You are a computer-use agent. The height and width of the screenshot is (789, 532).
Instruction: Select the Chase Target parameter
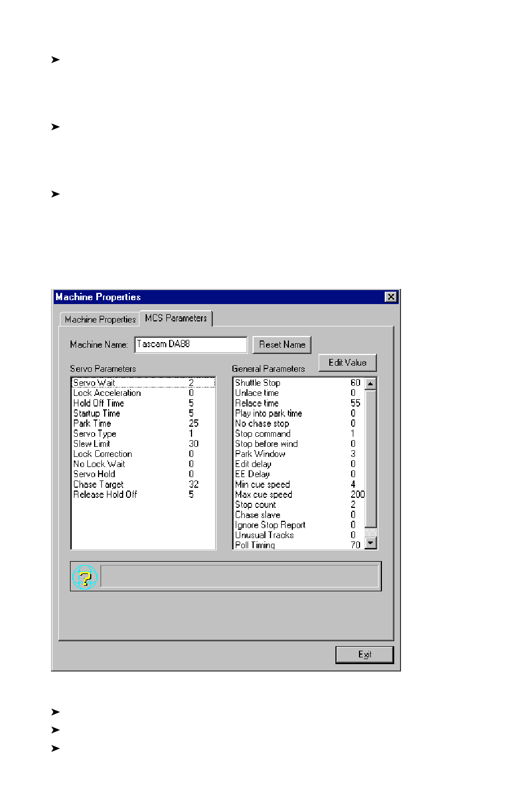(143, 484)
